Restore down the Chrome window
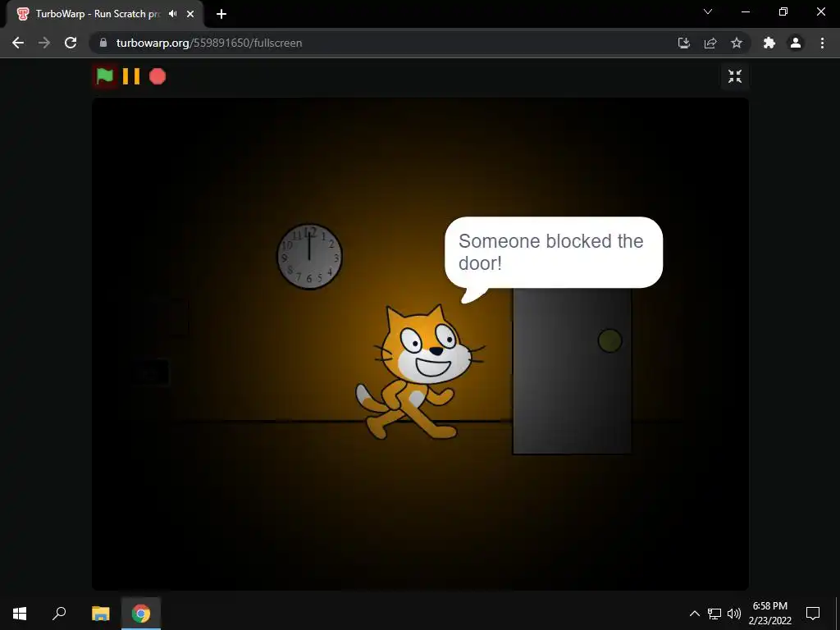Screen dimensions: 840x630 point(783,11)
